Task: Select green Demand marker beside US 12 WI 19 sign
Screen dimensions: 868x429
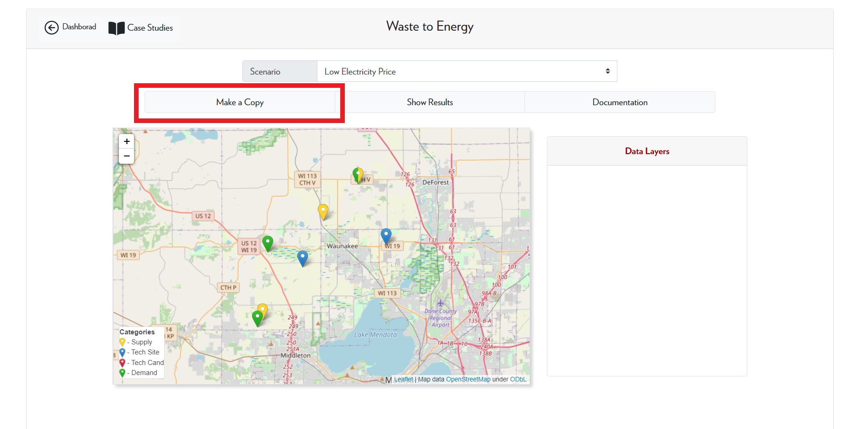Action: (x=268, y=243)
